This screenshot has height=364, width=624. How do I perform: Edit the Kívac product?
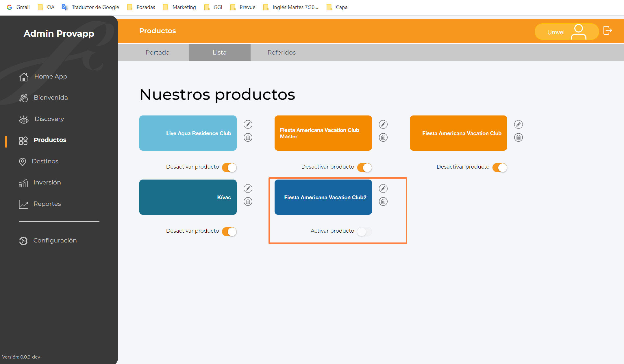tap(248, 188)
